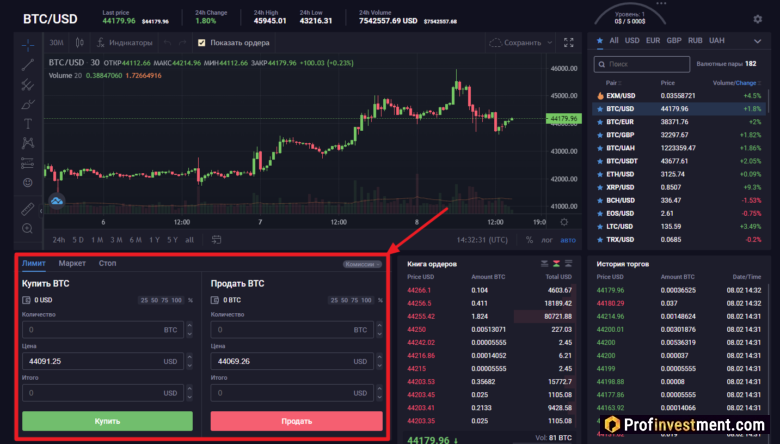Toggle favorite star for XRP/USD

coord(600,187)
